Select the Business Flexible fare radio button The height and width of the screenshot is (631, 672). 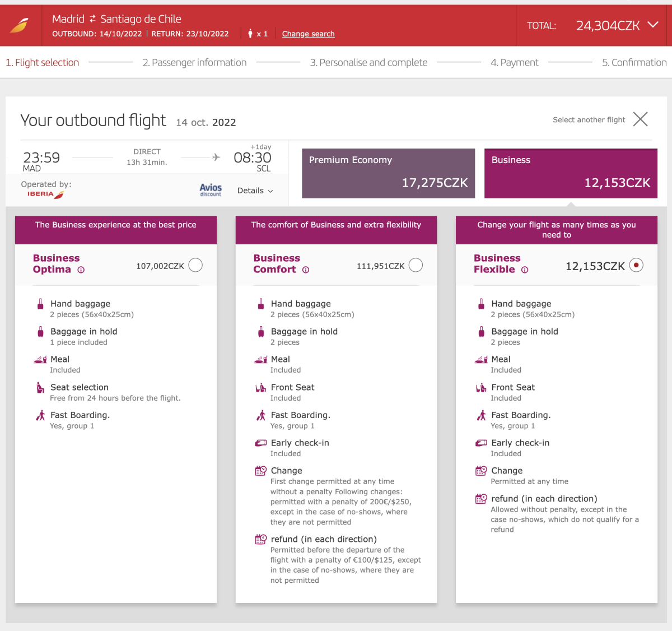point(636,265)
